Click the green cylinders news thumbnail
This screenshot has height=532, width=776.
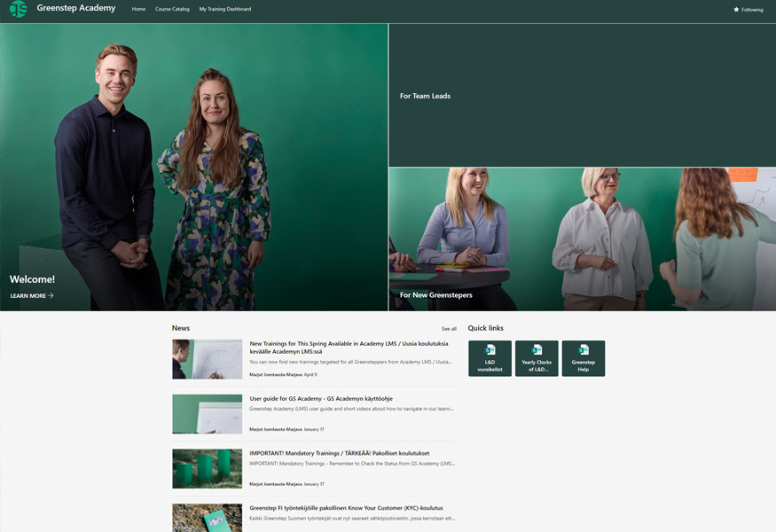tap(207, 468)
